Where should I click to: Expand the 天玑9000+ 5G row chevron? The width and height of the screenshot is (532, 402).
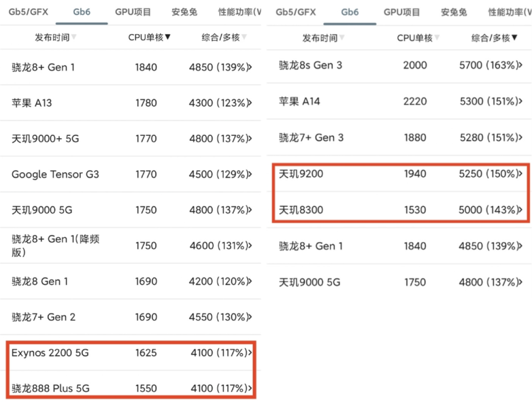[x=249, y=139]
